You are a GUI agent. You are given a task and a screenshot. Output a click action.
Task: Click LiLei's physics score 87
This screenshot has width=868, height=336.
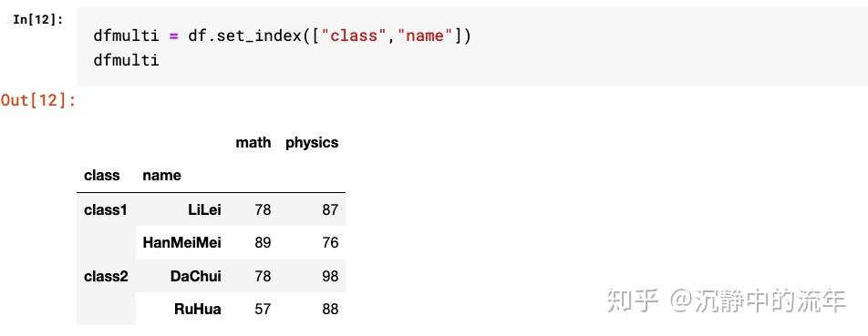[330, 210]
